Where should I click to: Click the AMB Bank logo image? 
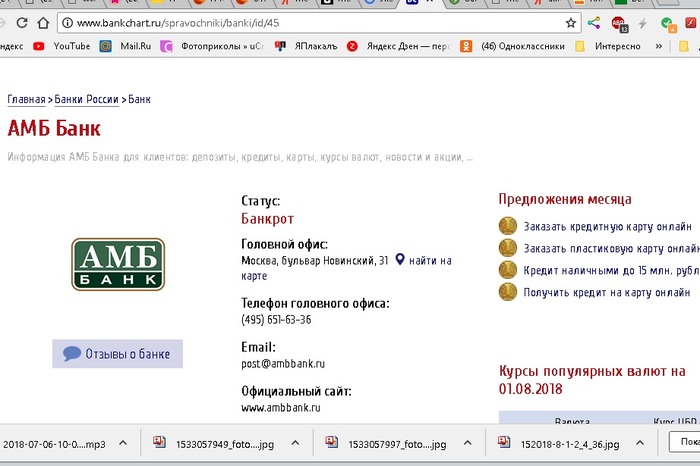[x=118, y=264]
